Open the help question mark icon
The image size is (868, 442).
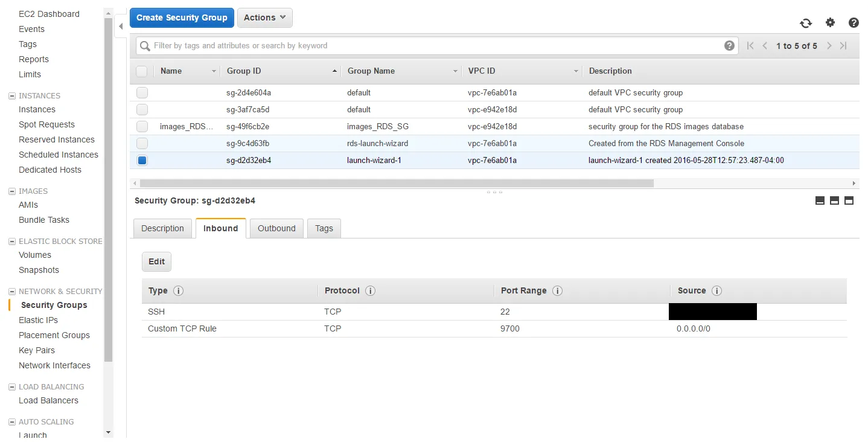[x=854, y=23]
